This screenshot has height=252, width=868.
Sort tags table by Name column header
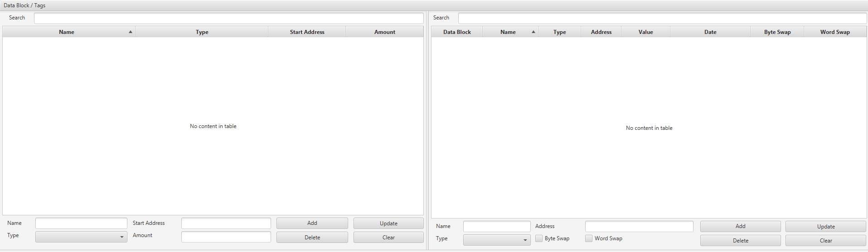508,32
